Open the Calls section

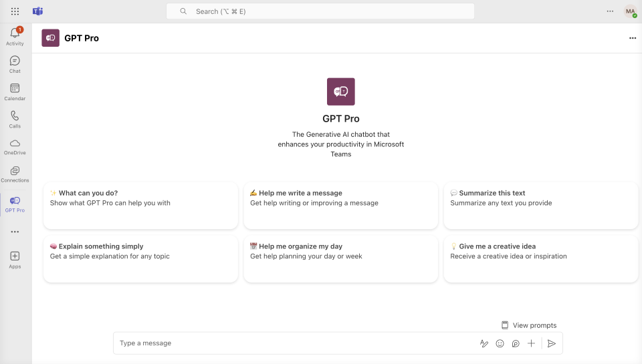coord(15,118)
